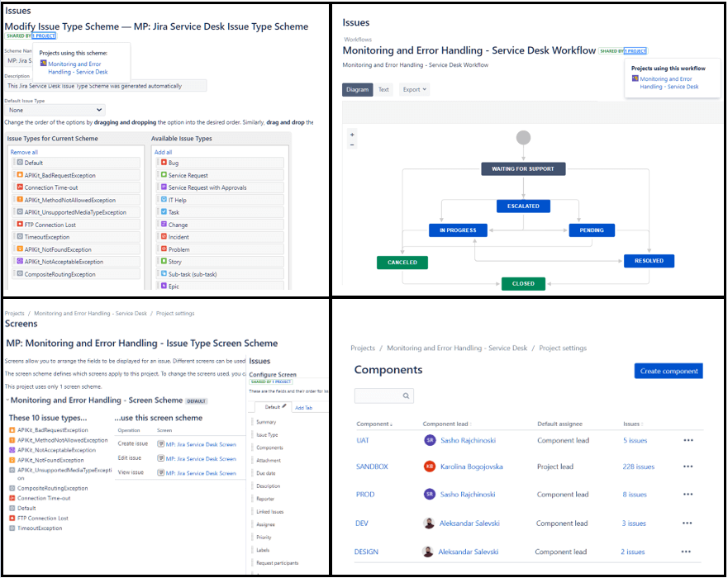Image resolution: width=728 pixels, height=578 pixels.
Task: Click Add Tab in Configure Screen
Action: click(x=303, y=408)
